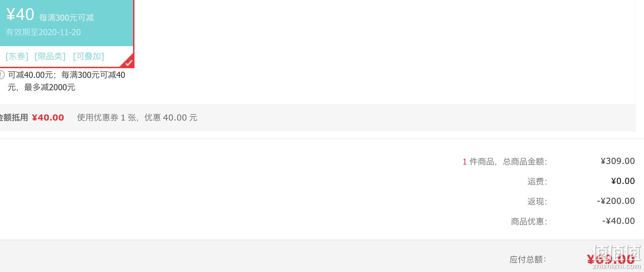This screenshot has width=644, height=272.
Task: Click the 返现 label
Action: point(537,201)
